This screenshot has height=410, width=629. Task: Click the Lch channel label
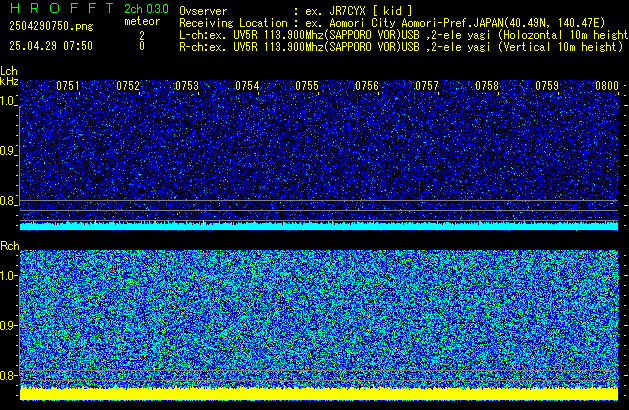[9, 71]
